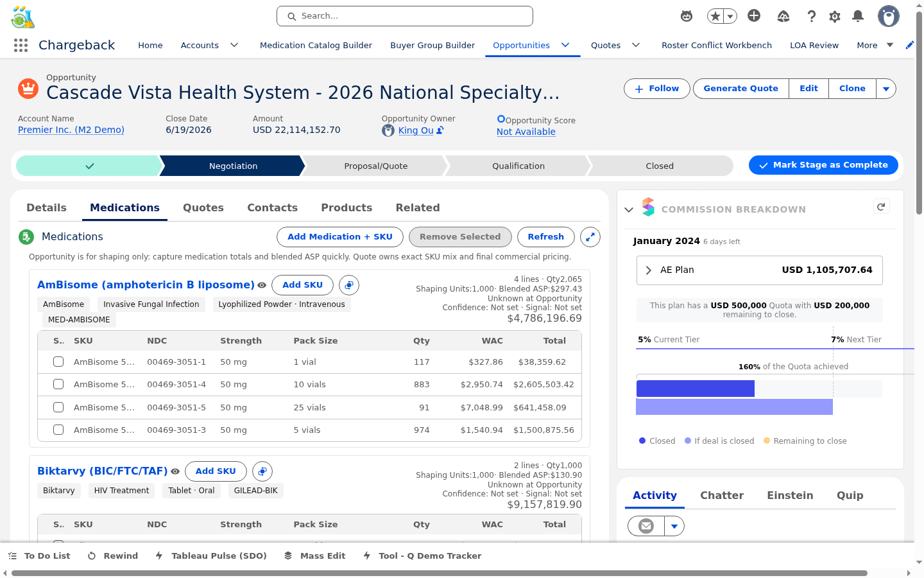
Task: Refresh the Commission Breakdown panel
Action: pos(881,207)
